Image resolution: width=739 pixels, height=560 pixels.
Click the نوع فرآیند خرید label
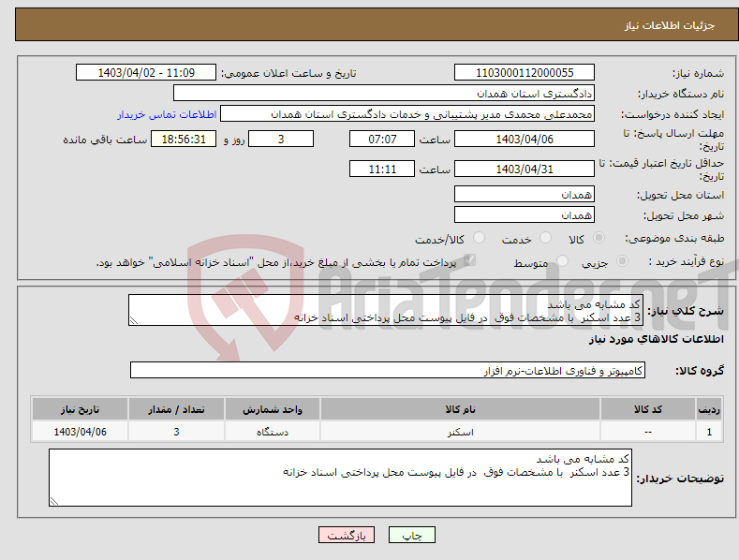(x=687, y=261)
